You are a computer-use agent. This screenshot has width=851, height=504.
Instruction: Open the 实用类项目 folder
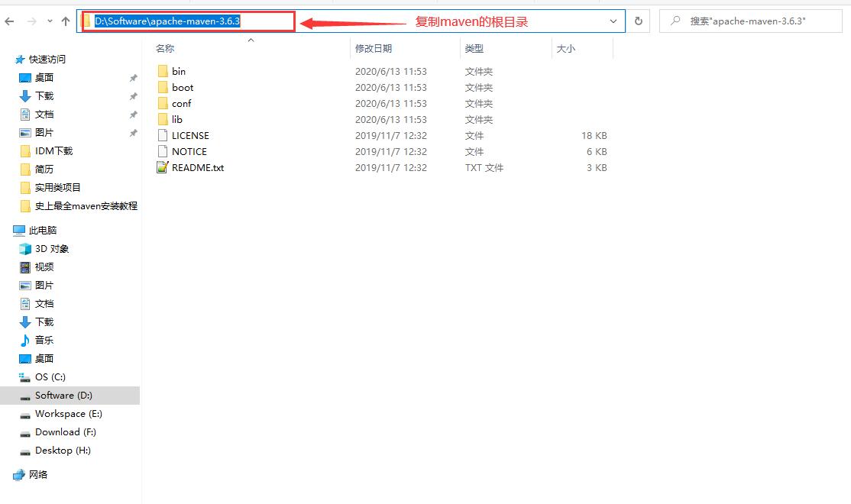58,188
